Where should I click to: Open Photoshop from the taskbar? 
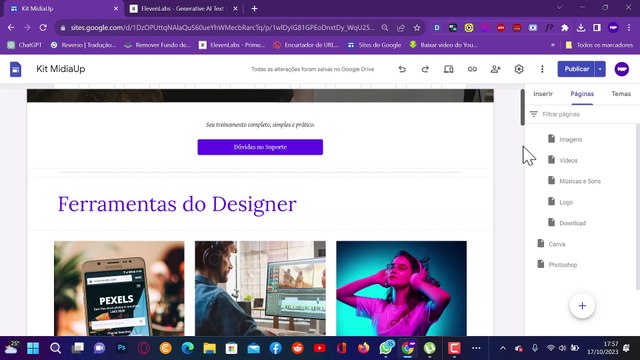(121, 348)
